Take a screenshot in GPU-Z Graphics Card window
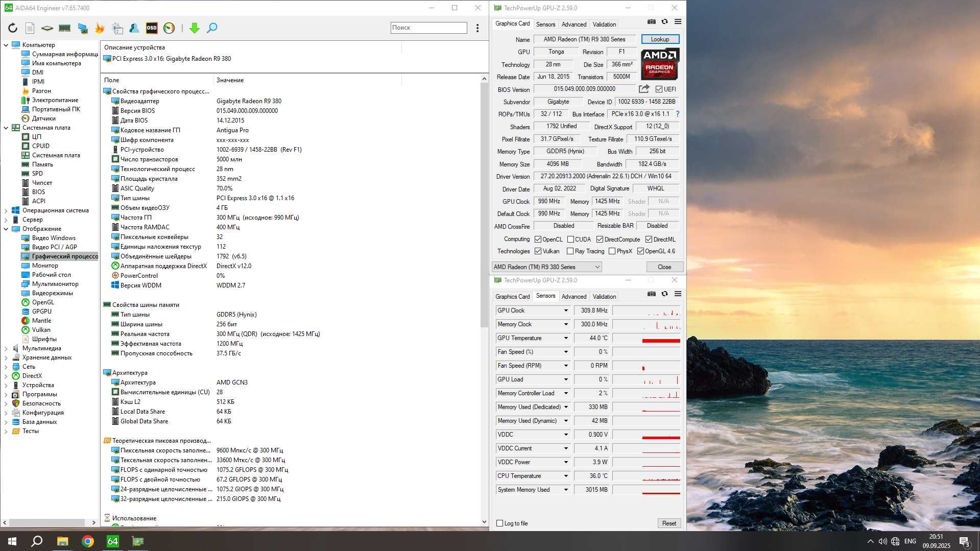The height and width of the screenshot is (551, 980). tap(651, 21)
